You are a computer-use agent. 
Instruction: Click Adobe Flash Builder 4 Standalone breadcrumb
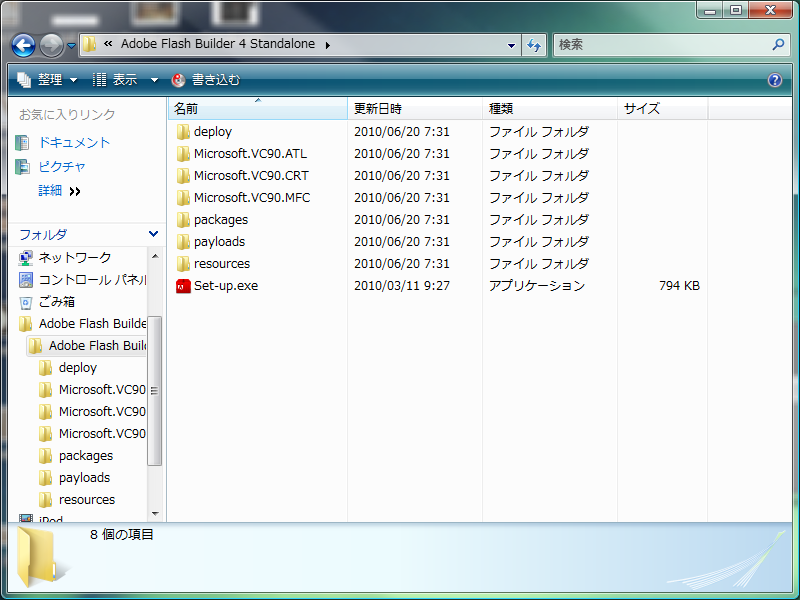[218, 44]
